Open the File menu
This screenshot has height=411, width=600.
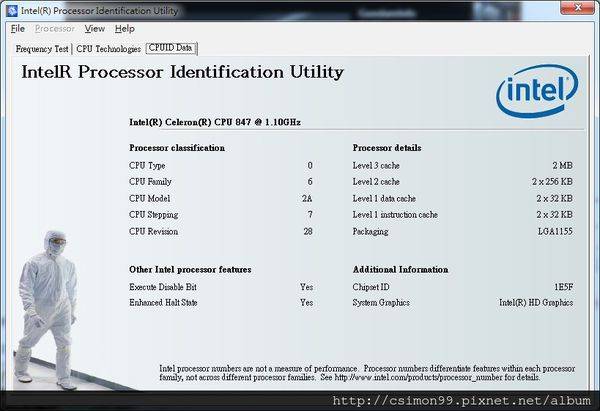click(18, 29)
